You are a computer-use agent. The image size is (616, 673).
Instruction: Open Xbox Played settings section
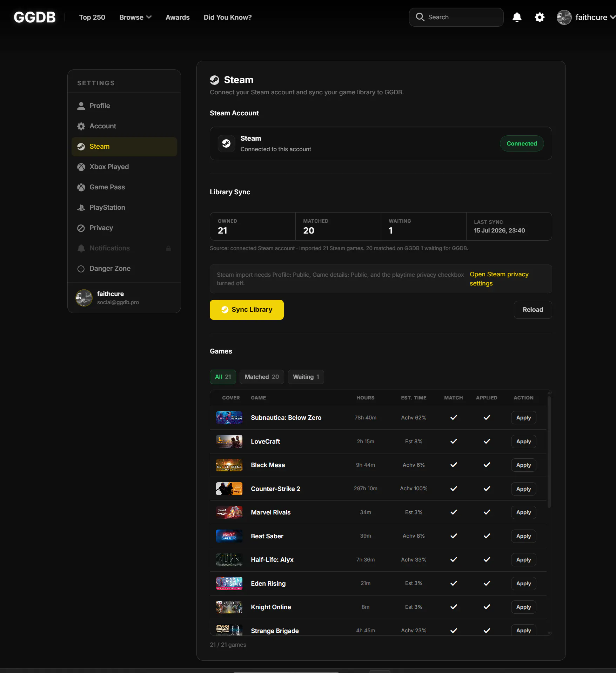click(124, 167)
